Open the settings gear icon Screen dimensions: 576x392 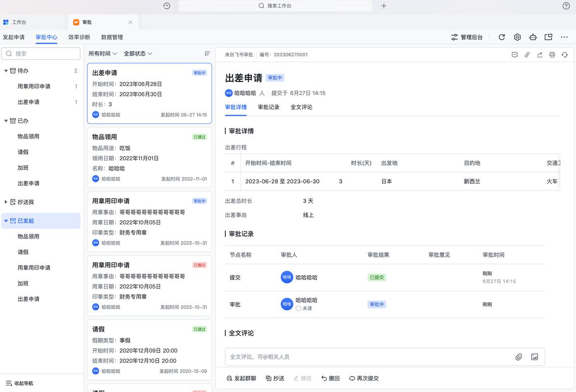(517, 37)
